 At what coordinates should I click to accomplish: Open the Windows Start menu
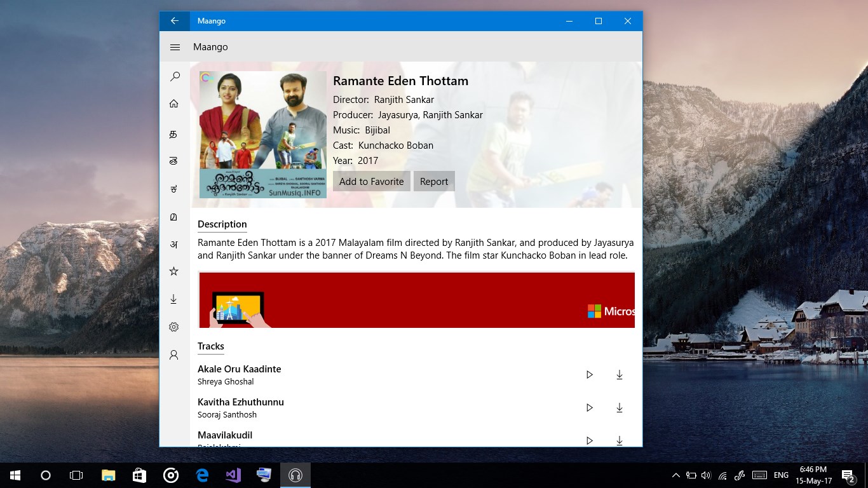coord(15,475)
